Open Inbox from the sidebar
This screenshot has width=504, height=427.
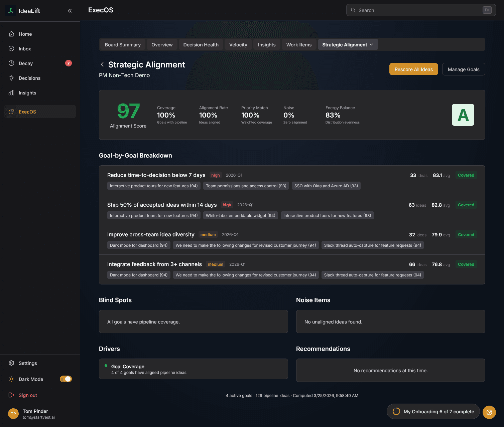tap(40, 49)
